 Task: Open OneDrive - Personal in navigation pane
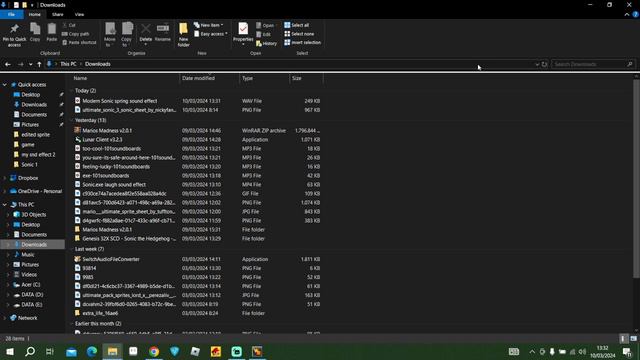(x=39, y=191)
